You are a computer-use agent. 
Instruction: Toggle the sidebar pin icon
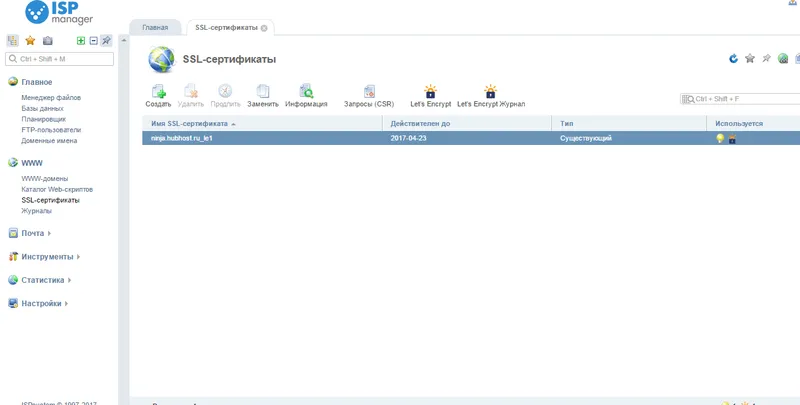(106, 41)
